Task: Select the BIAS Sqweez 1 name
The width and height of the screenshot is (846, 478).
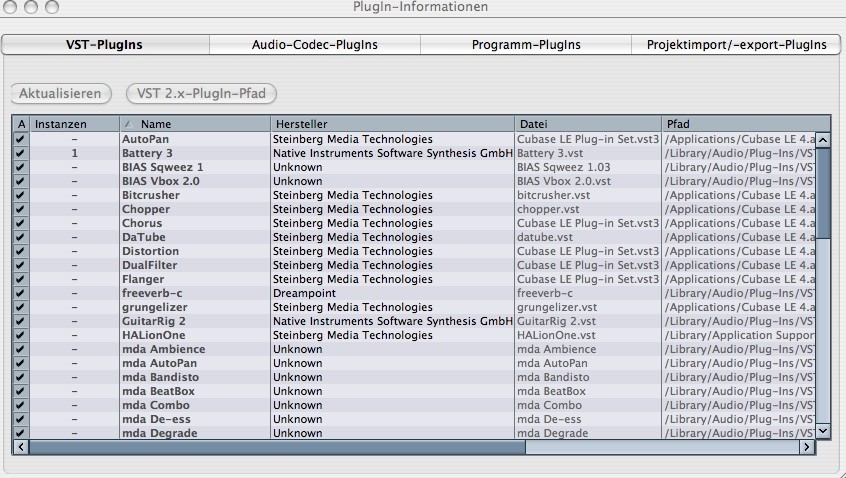Action: tap(163, 167)
